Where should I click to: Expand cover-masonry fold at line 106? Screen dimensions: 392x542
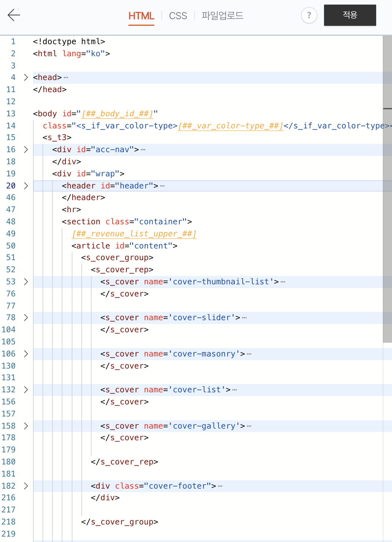point(26,354)
